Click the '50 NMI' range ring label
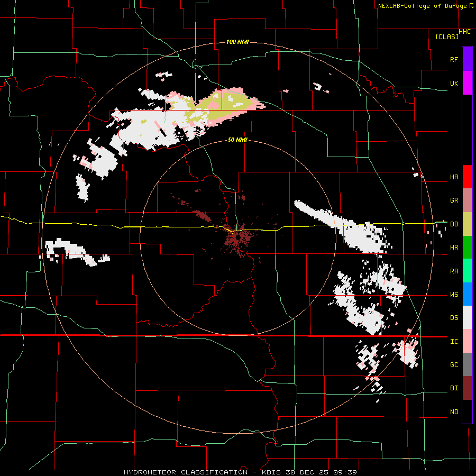Image resolution: width=476 pixels, height=476 pixels. (237, 140)
